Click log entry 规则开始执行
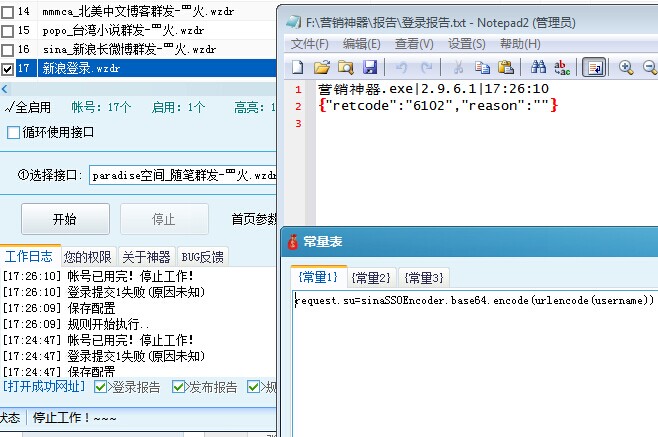 (x=76, y=324)
